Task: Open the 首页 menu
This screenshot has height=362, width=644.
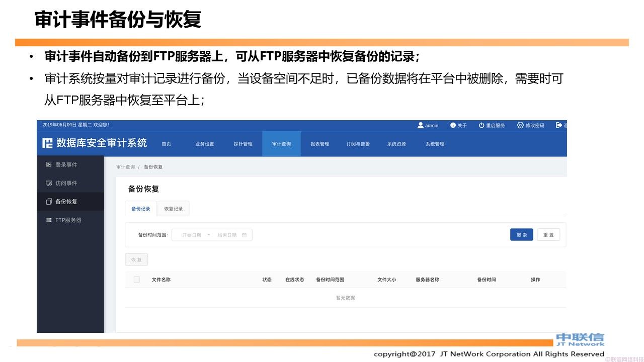Action: (166, 144)
